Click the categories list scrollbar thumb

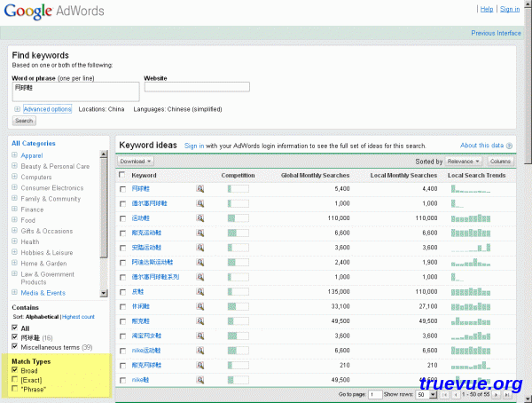(104, 208)
